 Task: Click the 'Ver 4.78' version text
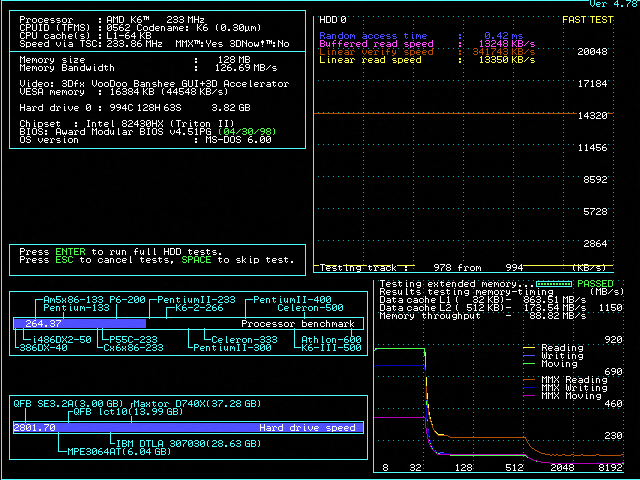[x=614, y=4]
